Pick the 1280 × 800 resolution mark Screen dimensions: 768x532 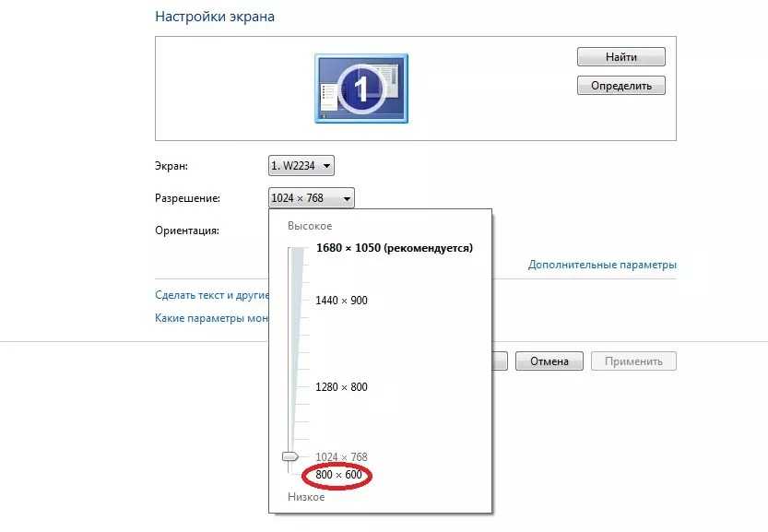pos(341,387)
